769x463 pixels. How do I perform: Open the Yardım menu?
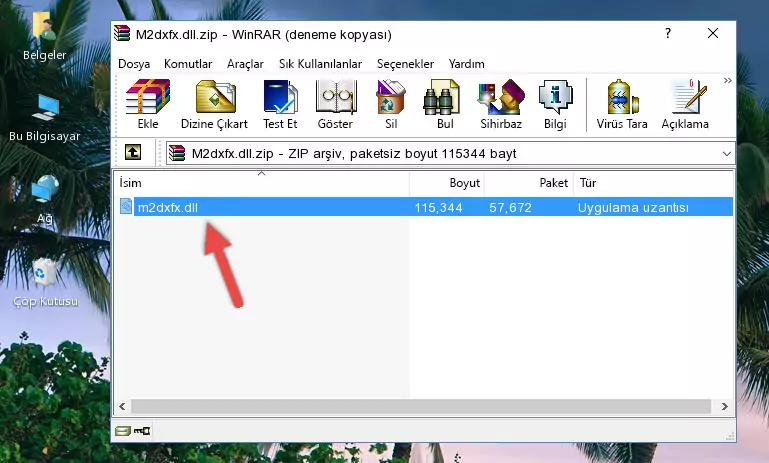point(466,64)
